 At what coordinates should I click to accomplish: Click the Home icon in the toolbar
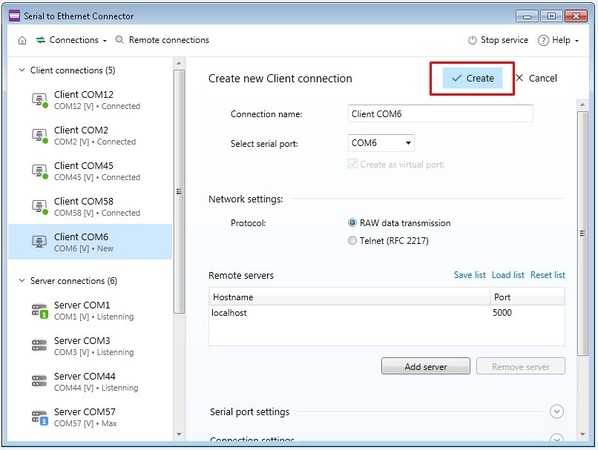(x=22, y=40)
